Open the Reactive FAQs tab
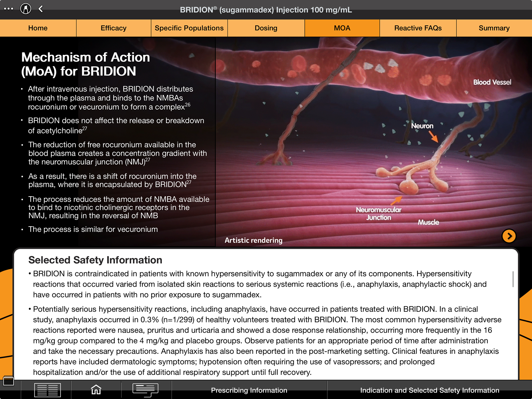The image size is (532, 399). pyautogui.click(x=418, y=28)
